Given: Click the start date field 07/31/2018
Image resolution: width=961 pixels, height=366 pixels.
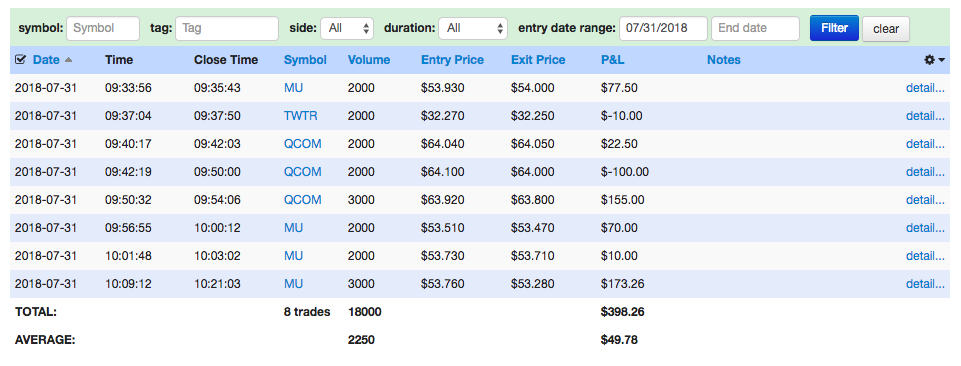Looking at the screenshot, I should click(x=664, y=28).
